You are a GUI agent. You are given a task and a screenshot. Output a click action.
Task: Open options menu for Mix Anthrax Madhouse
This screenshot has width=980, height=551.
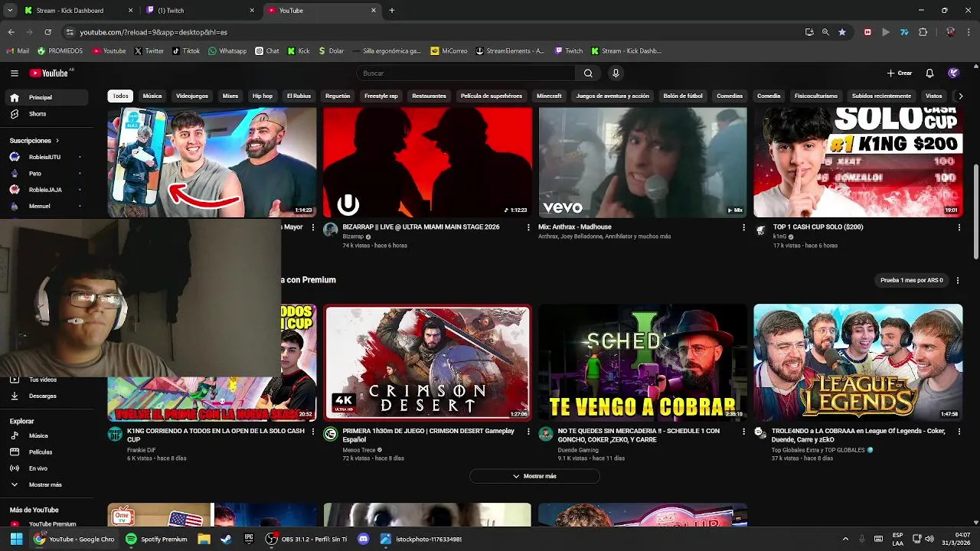743,227
